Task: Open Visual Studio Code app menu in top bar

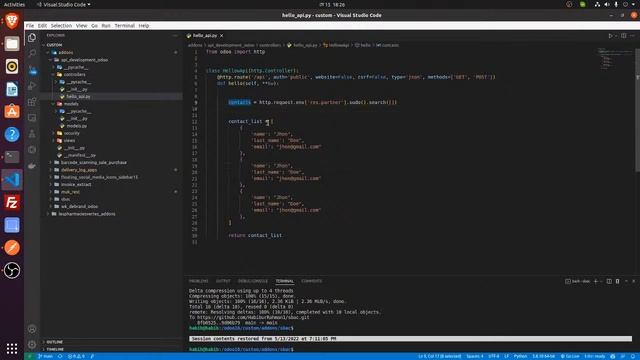Action: (64, 4)
